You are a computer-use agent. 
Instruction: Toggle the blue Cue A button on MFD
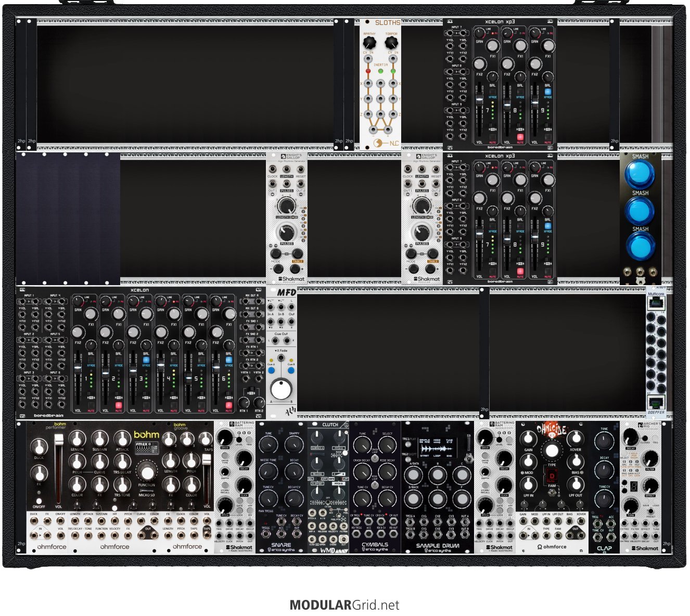(x=271, y=371)
